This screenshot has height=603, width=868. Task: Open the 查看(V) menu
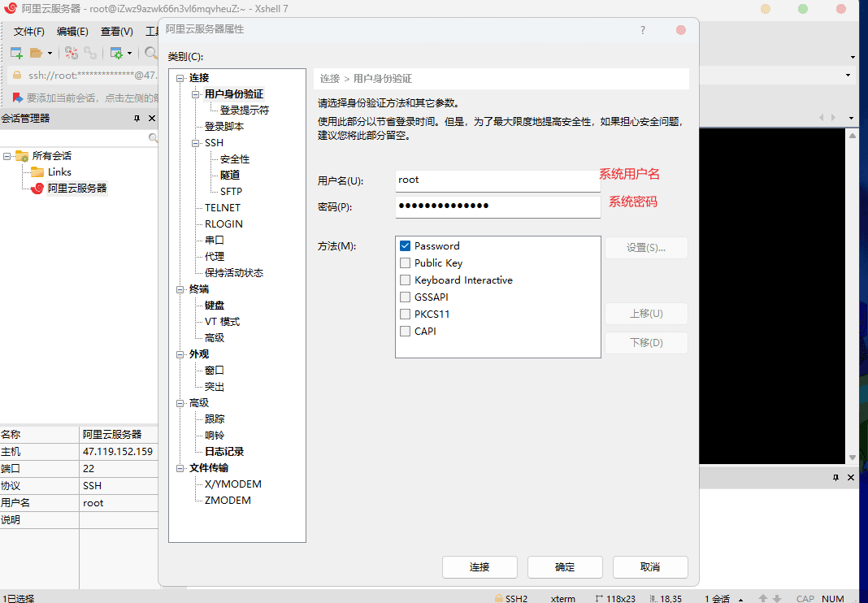(x=117, y=32)
